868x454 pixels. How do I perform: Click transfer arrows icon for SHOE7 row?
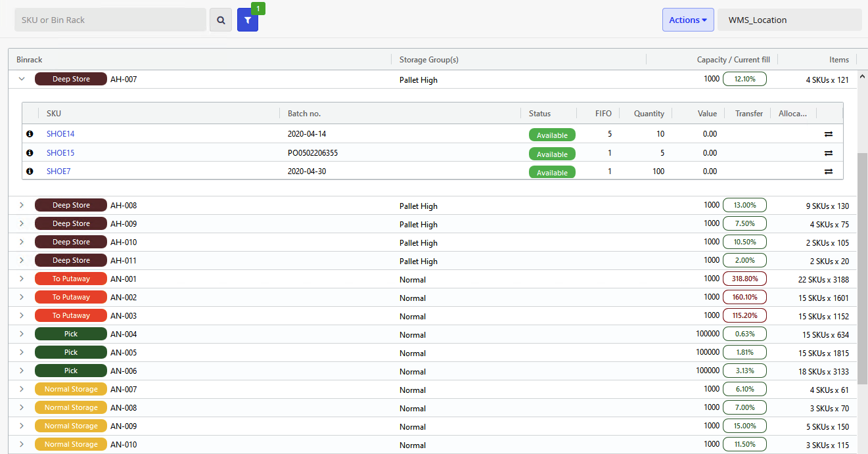[x=829, y=171]
